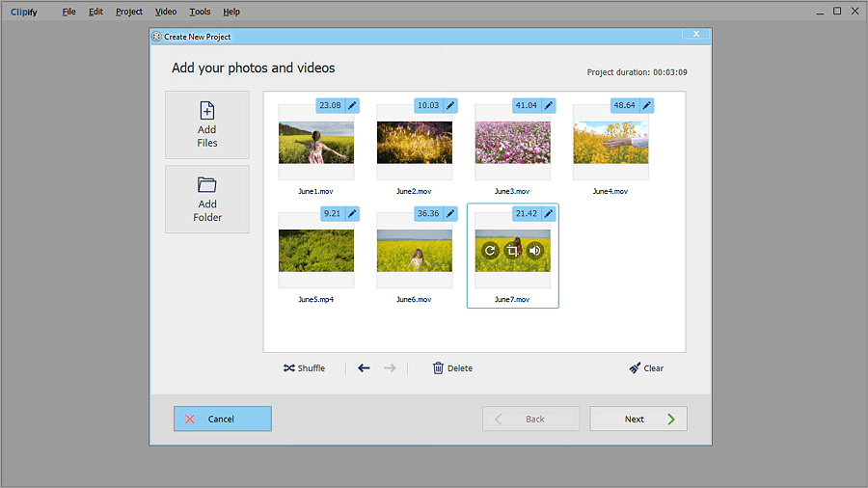This screenshot has height=488, width=868.
Task: Edit duration of June6.mov with pencil icon
Action: pyautogui.click(x=450, y=213)
